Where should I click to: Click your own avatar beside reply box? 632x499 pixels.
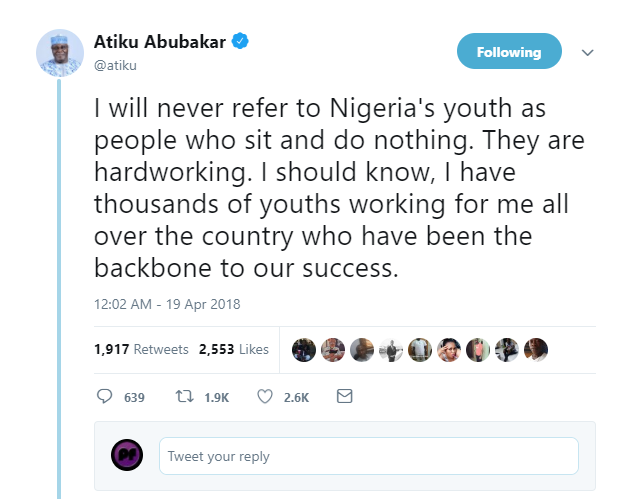pos(126,456)
